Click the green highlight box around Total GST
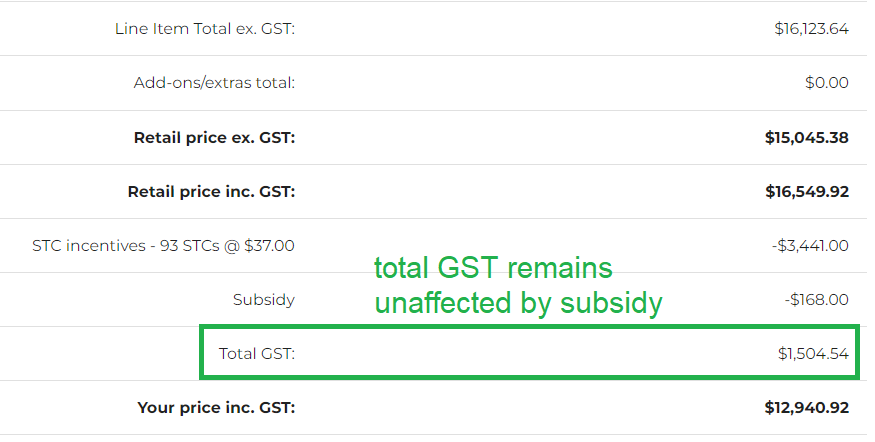 (529, 353)
